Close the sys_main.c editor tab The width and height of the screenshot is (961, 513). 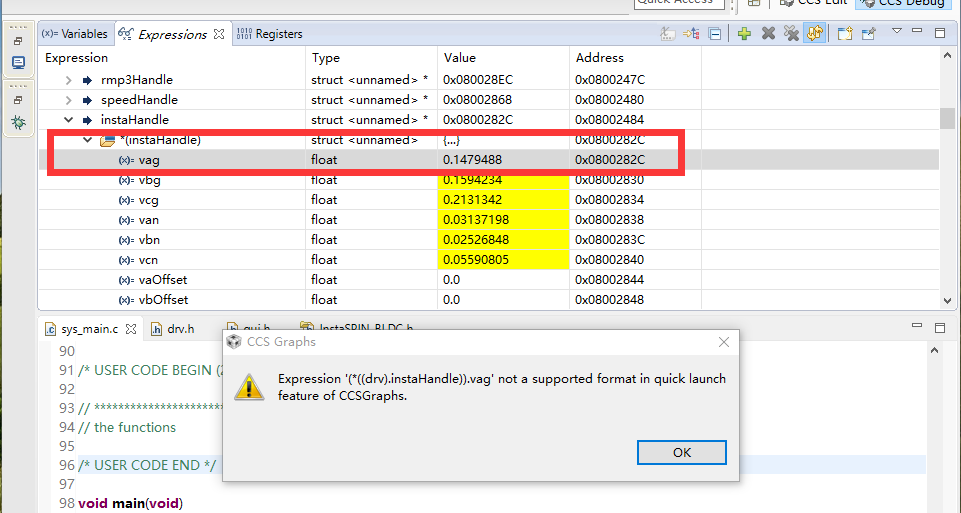click(x=131, y=329)
